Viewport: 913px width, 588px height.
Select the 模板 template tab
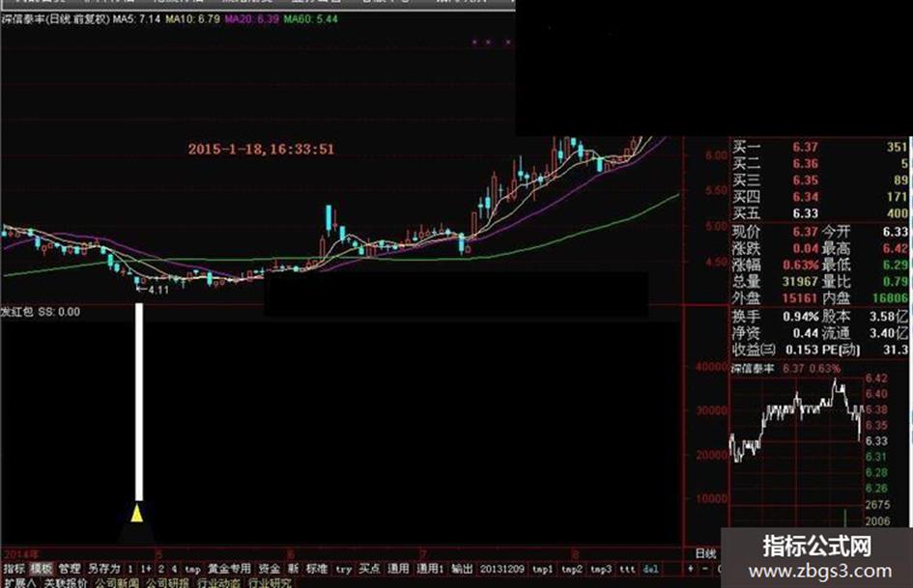coord(42,569)
